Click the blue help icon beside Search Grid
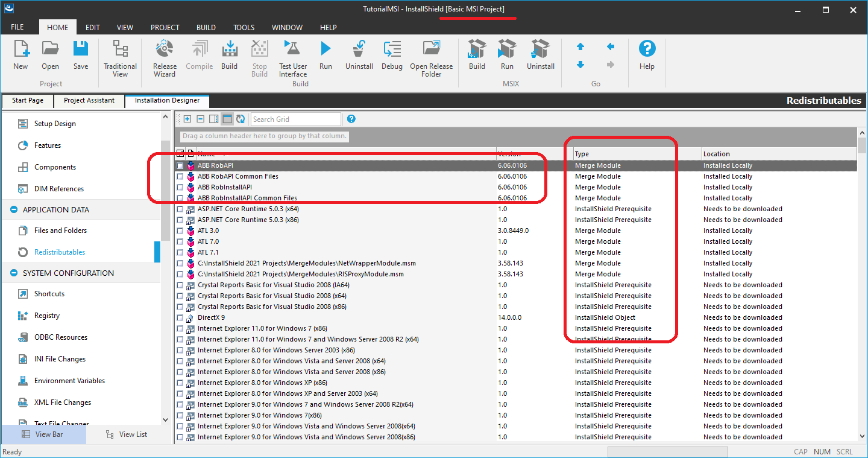Image resolution: width=868 pixels, height=458 pixels. 351,119
